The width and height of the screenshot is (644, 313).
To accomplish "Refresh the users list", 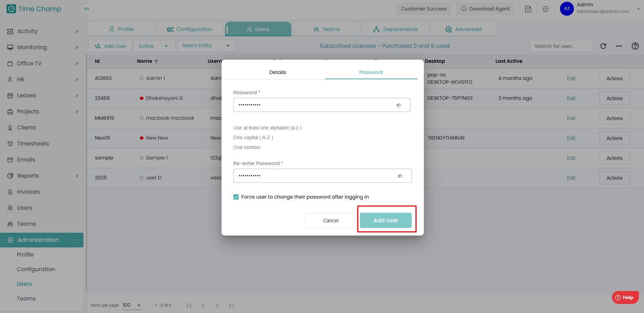I will (603, 46).
